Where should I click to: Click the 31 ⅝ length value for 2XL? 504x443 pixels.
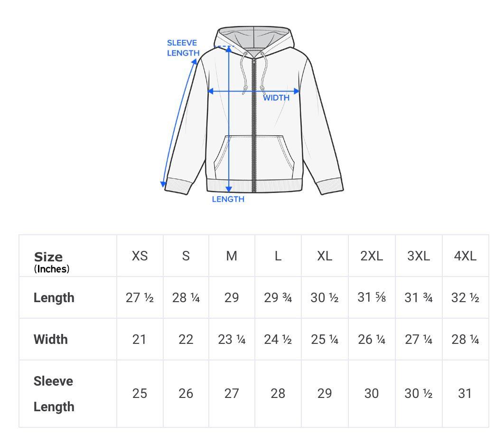pos(372,298)
